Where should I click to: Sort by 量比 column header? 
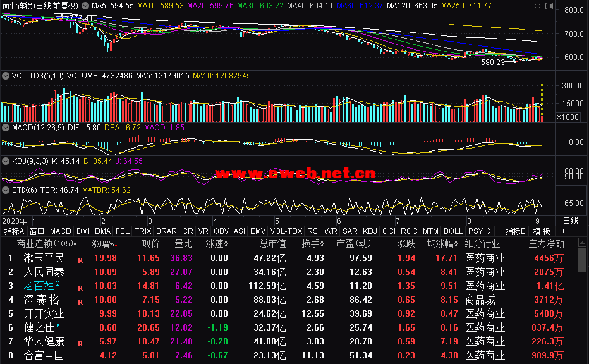coord(183,244)
